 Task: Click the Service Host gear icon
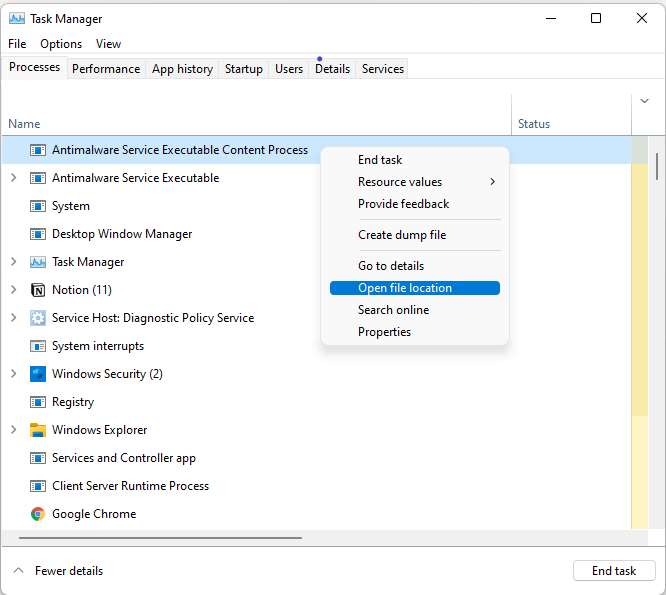[x=38, y=318]
